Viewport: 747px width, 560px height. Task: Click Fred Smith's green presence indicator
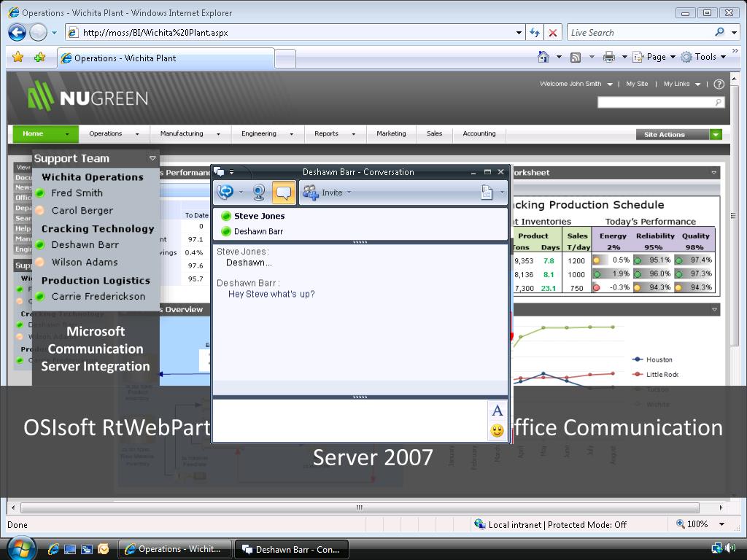tap(40, 192)
